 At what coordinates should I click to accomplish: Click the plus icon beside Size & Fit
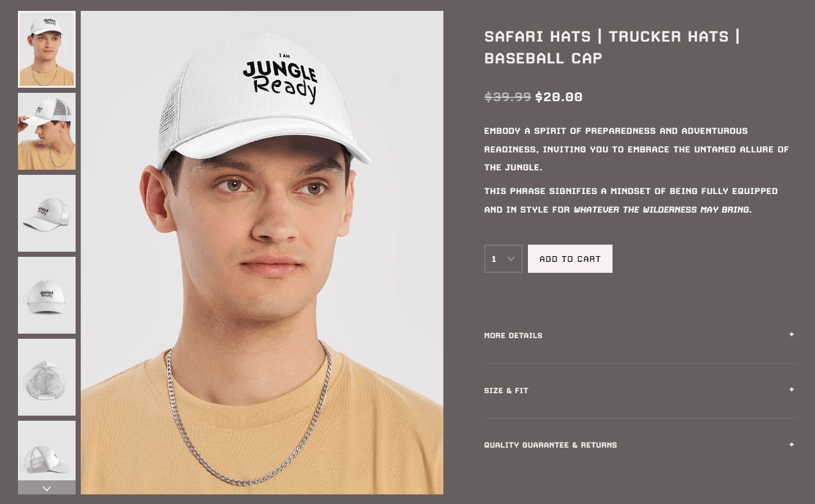tap(791, 390)
